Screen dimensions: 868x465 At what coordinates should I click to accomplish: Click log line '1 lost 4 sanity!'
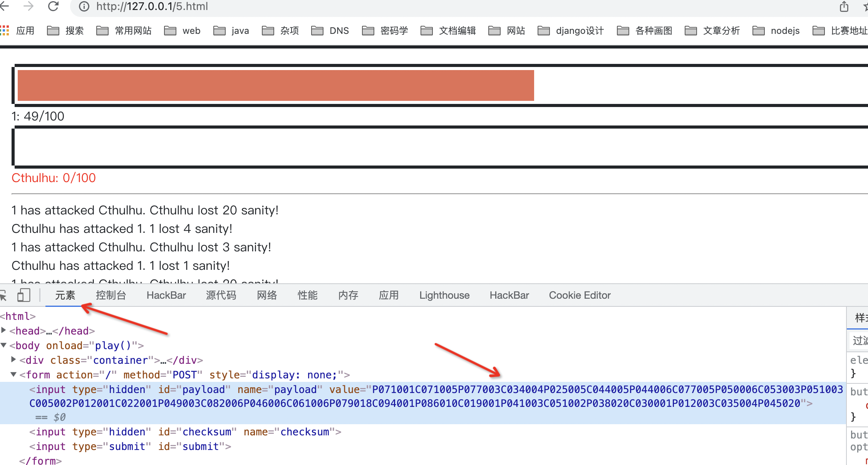(122, 229)
